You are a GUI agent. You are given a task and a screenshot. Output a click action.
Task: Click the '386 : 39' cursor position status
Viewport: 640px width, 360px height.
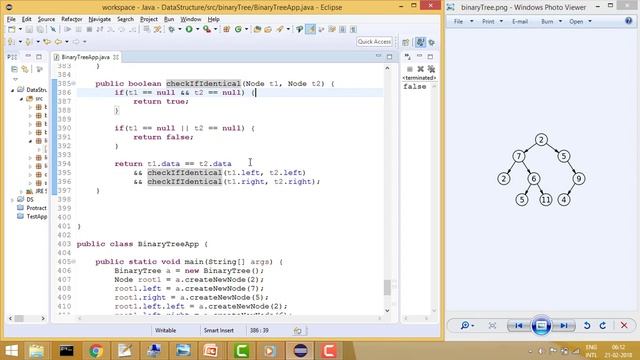[259, 330]
